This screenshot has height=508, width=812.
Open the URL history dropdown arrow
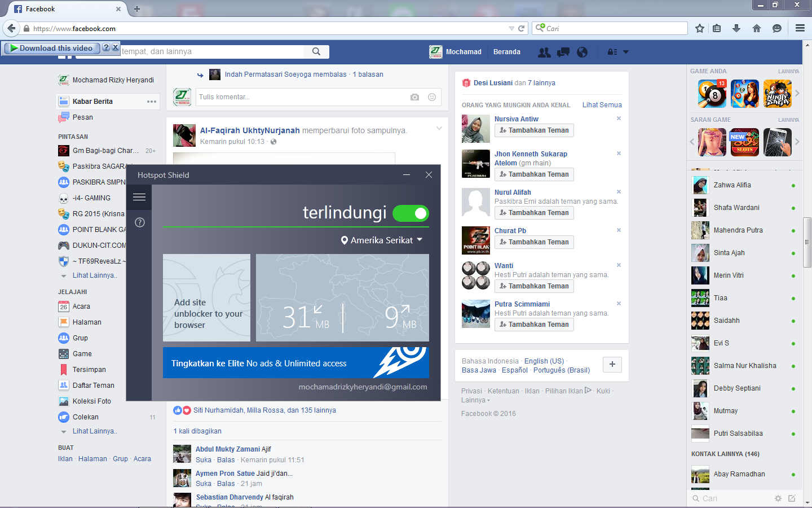pos(511,28)
